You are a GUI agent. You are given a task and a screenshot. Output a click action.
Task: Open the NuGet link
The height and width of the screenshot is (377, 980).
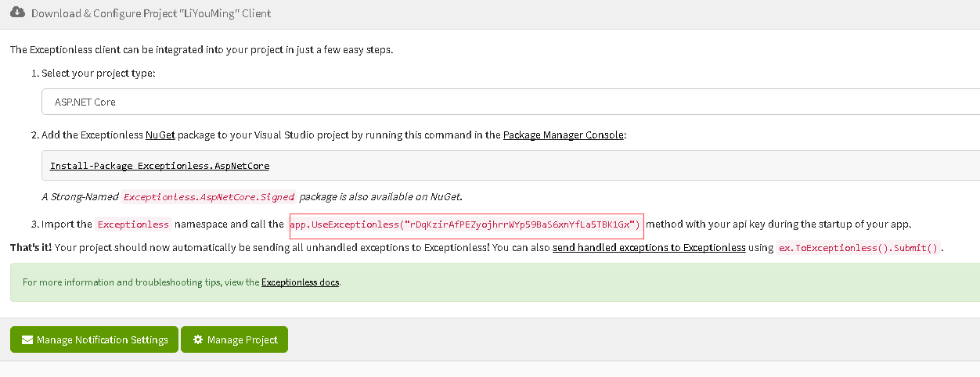(160, 135)
